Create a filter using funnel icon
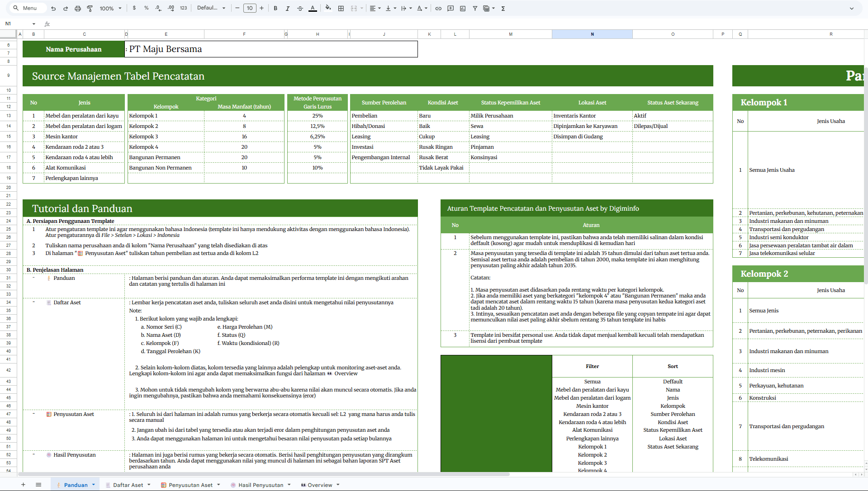The height and width of the screenshot is (491, 868). [475, 8]
